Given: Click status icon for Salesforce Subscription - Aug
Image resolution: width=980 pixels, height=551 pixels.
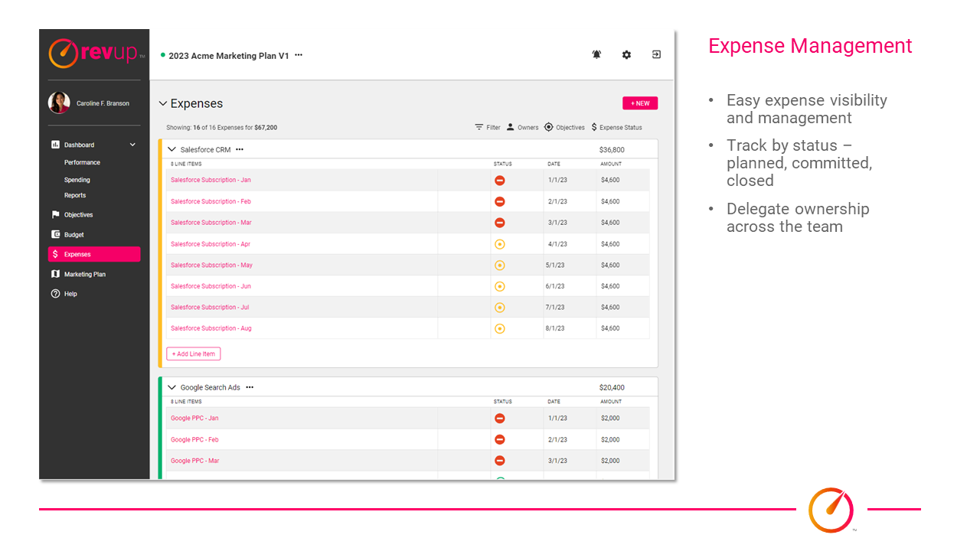Looking at the screenshot, I should [x=500, y=328].
